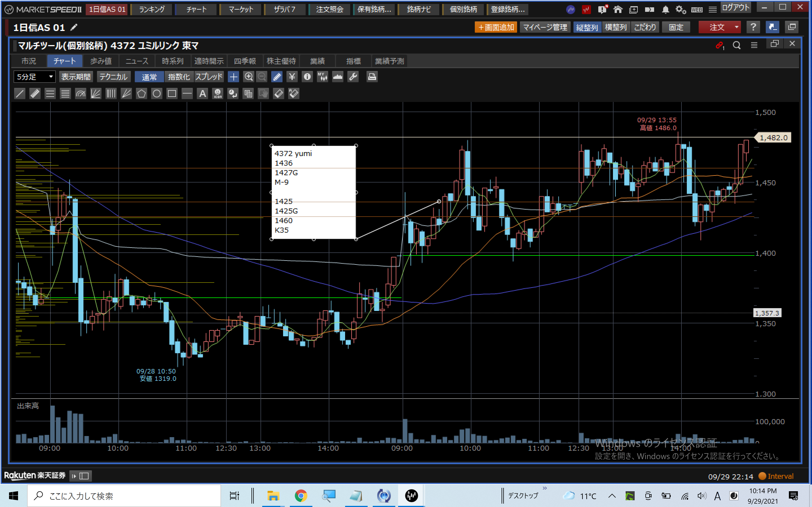812x507 pixels.
Task: Click the 画面追加 orange button
Action: pos(496,27)
